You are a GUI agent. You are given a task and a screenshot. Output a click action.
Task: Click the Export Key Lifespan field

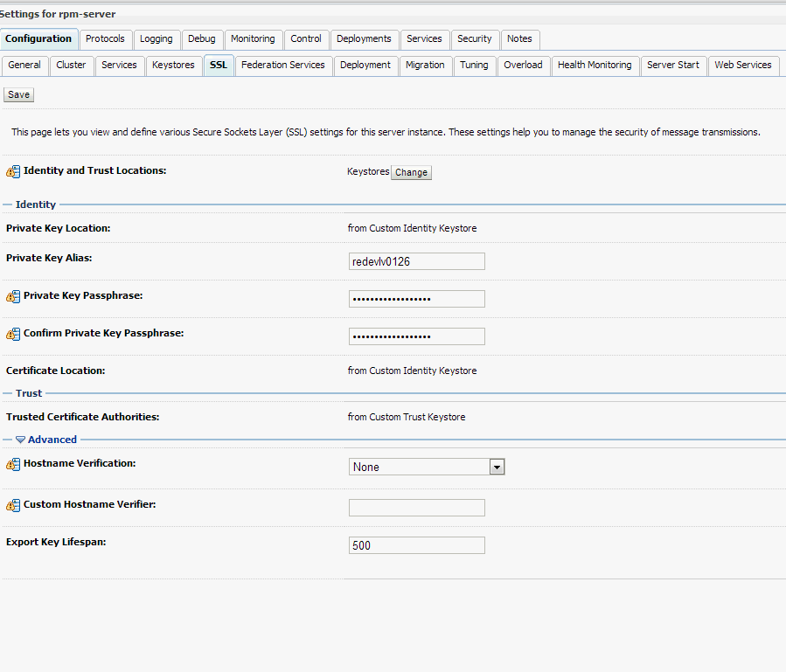[417, 545]
